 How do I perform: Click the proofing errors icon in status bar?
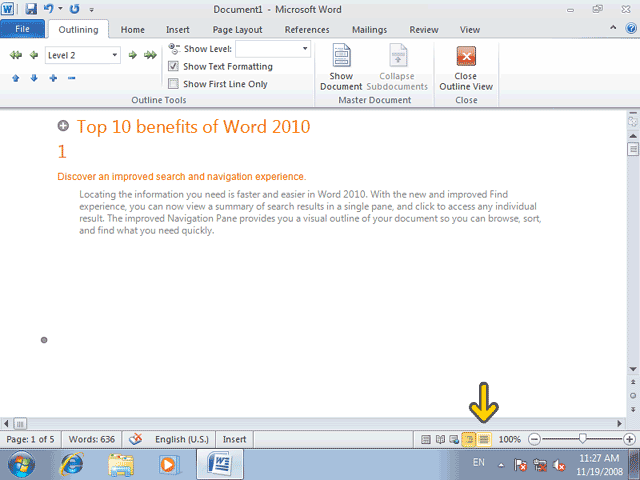(136, 439)
